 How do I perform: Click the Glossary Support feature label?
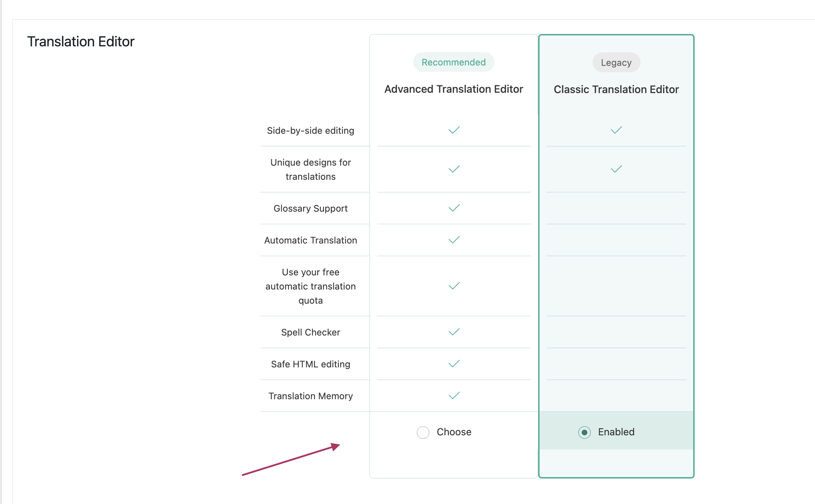310,208
